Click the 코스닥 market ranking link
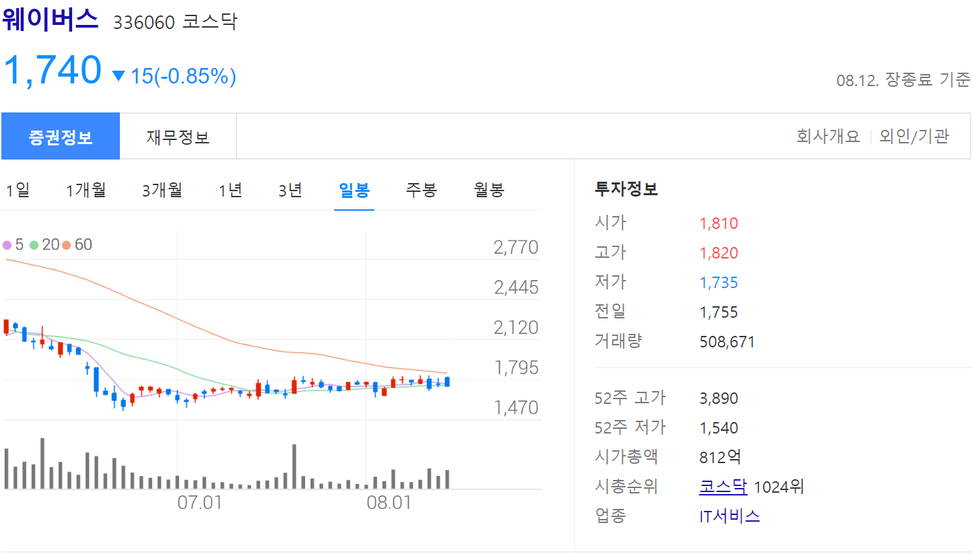Screen dimensions: 980x554 pyautogui.click(x=723, y=487)
